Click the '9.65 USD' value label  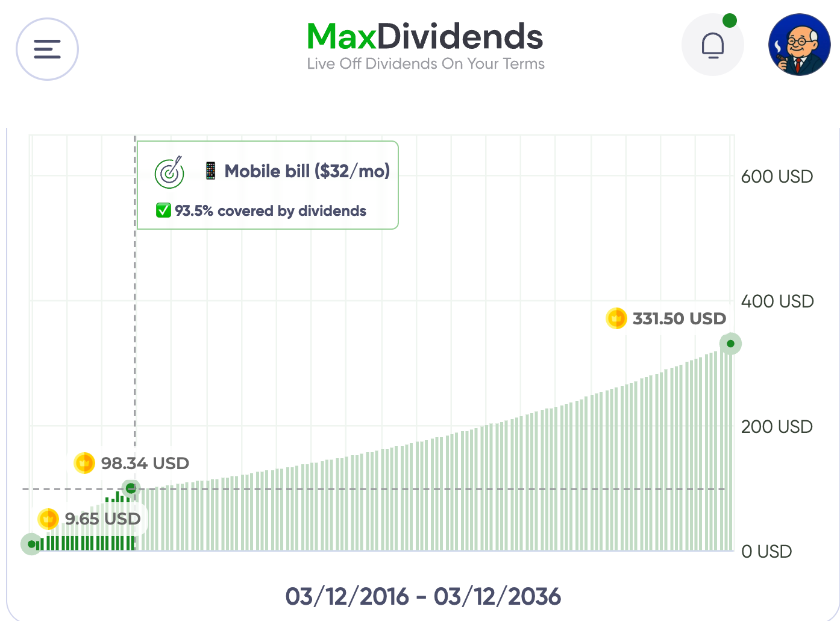102,519
